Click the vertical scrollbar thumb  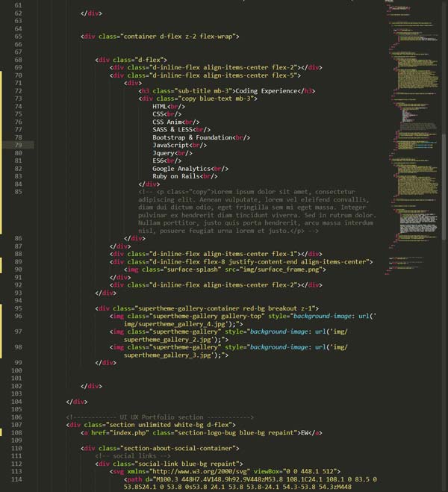(x=444, y=187)
